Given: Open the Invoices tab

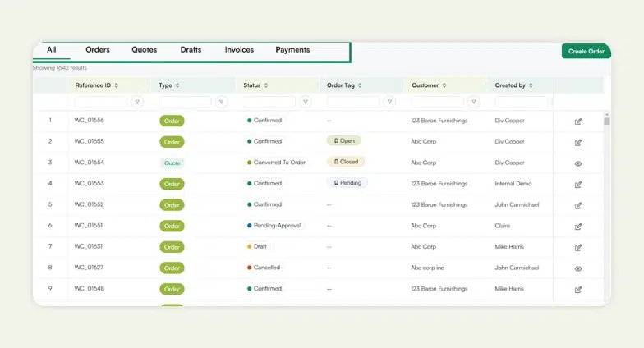Looking at the screenshot, I should tap(239, 50).
